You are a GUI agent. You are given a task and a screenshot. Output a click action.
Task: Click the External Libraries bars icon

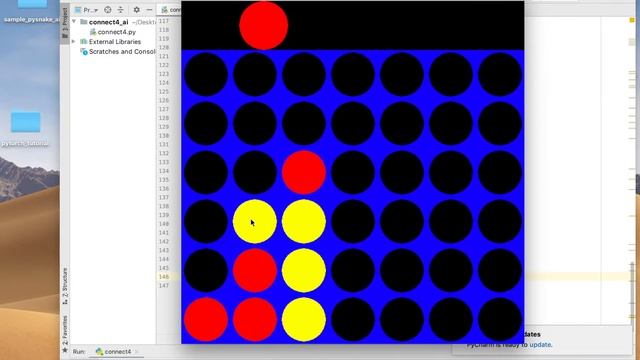tap(84, 42)
